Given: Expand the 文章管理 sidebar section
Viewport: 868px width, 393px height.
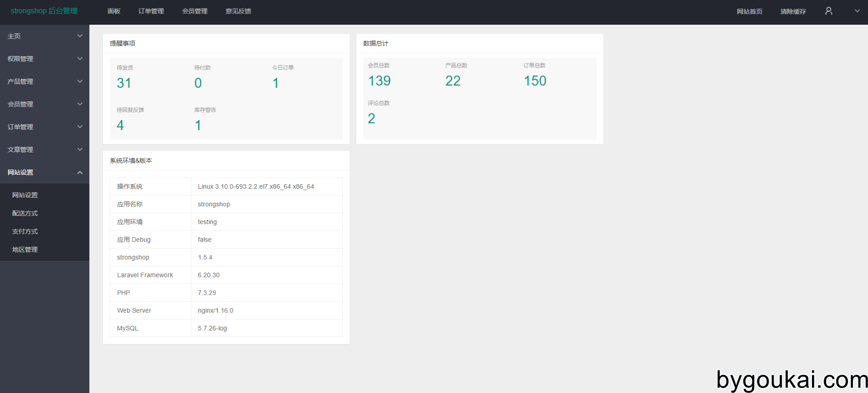Looking at the screenshot, I should coord(44,149).
